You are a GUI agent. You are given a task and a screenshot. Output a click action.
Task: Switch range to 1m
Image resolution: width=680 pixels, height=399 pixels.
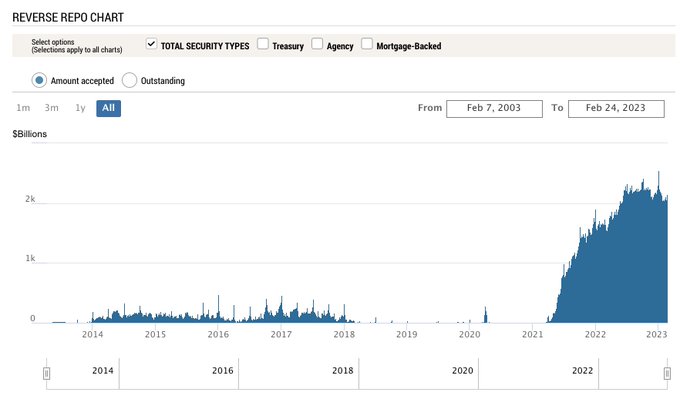(x=23, y=108)
